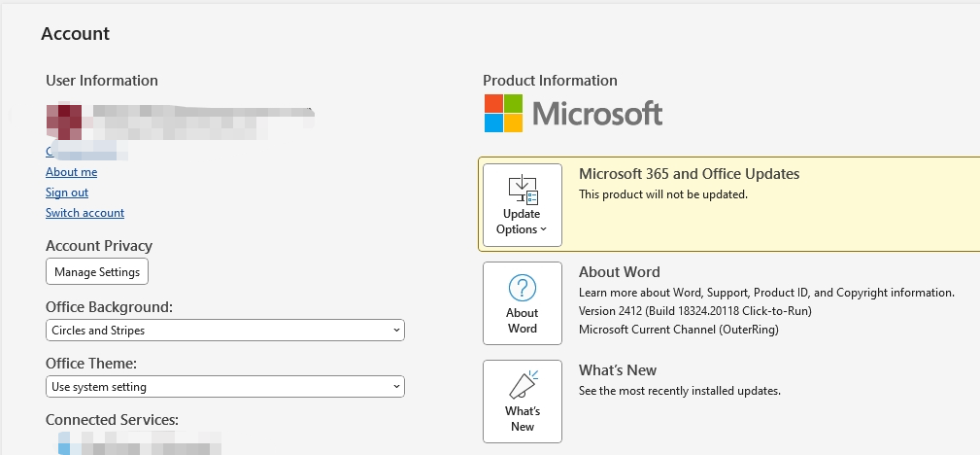Expand the Office Theme dropdown
Screen dimensions: 980x455
225,387
